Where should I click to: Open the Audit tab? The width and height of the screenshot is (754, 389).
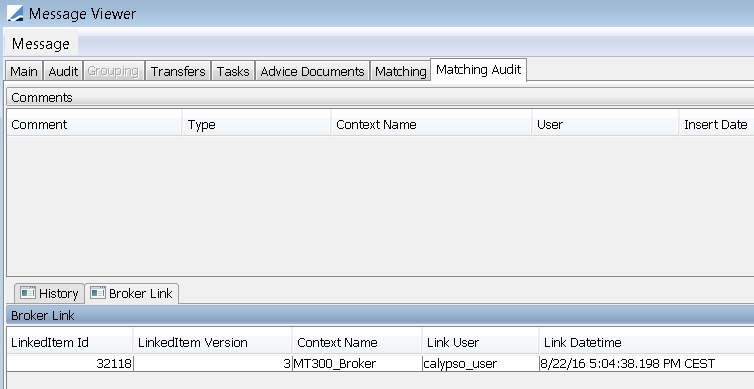[x=63, y=71]
